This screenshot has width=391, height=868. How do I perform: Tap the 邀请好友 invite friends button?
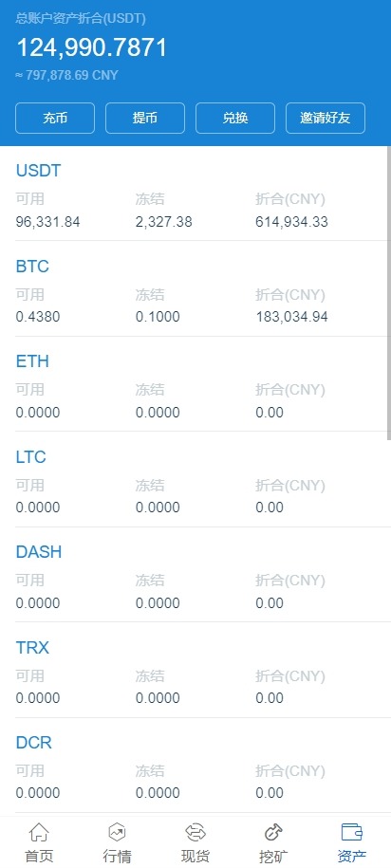click(x=326, y=118)
